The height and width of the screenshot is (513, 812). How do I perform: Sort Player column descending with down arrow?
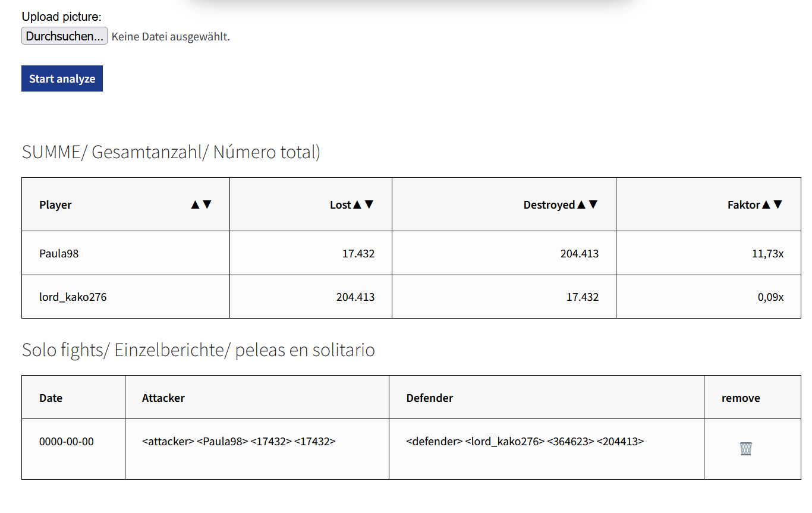207,204
